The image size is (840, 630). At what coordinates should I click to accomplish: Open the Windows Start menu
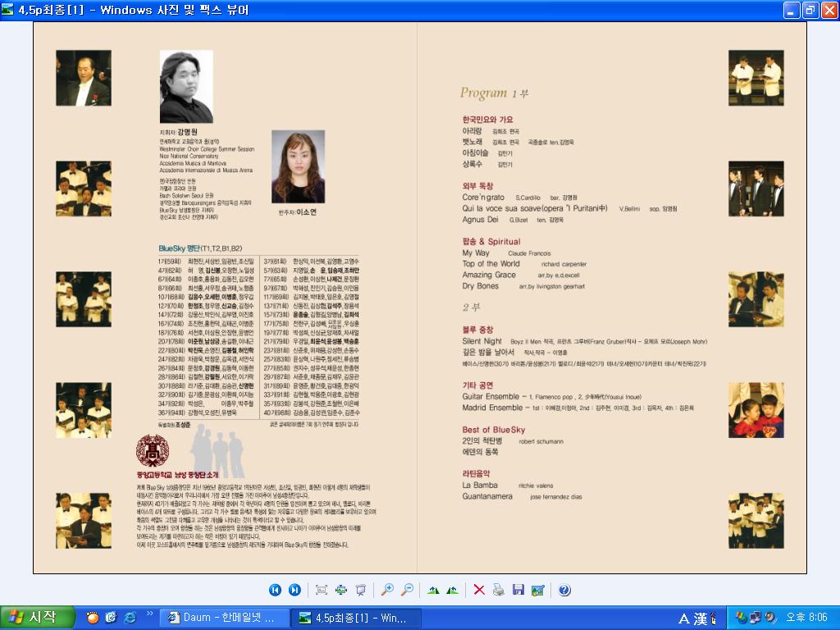[x=34, y=618]
